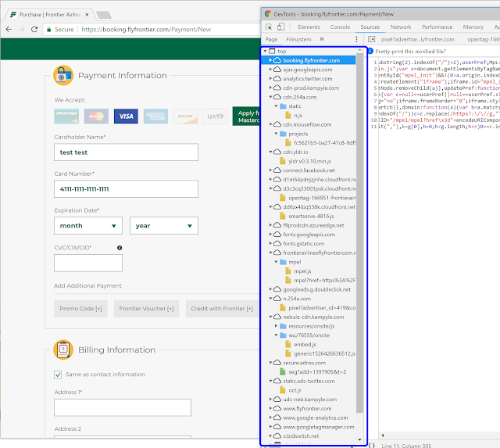Select the MasterCard card logo
Image resolution: width=500 pixels, height=448 pixels.
96,116
